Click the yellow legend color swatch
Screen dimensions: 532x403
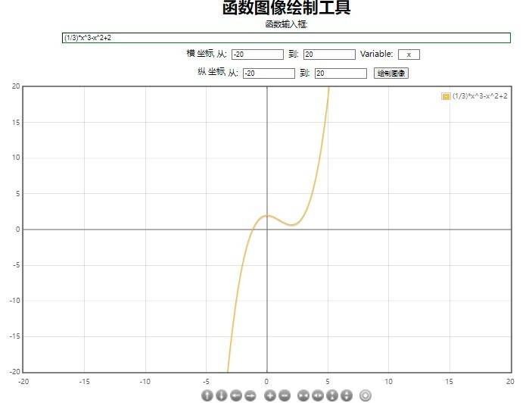pos(446,96)
